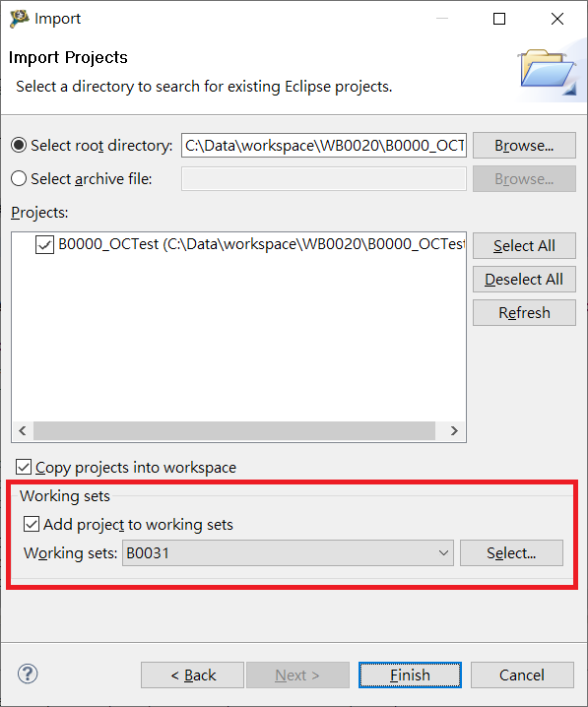This screenshot has width=588, height=707.
Task: Toggle 'Copy projects into workspace' checkbox
Action: 24,467
